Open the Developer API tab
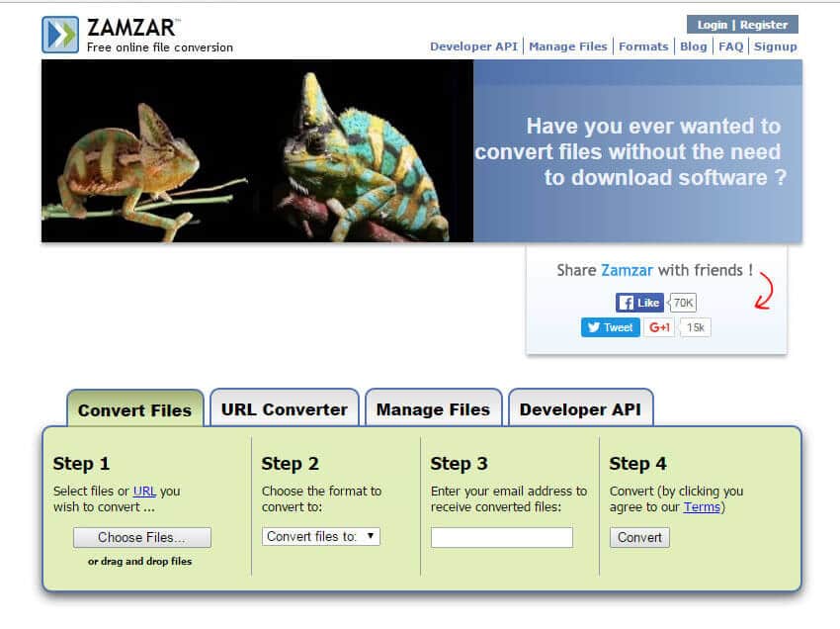The image size is (840, 629). click(580, 409)
